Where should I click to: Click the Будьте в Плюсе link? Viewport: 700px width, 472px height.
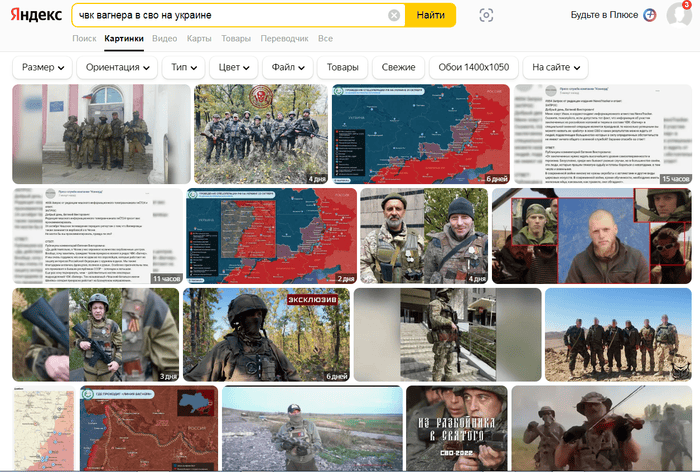pyautogui.click(x=605, y=15)
